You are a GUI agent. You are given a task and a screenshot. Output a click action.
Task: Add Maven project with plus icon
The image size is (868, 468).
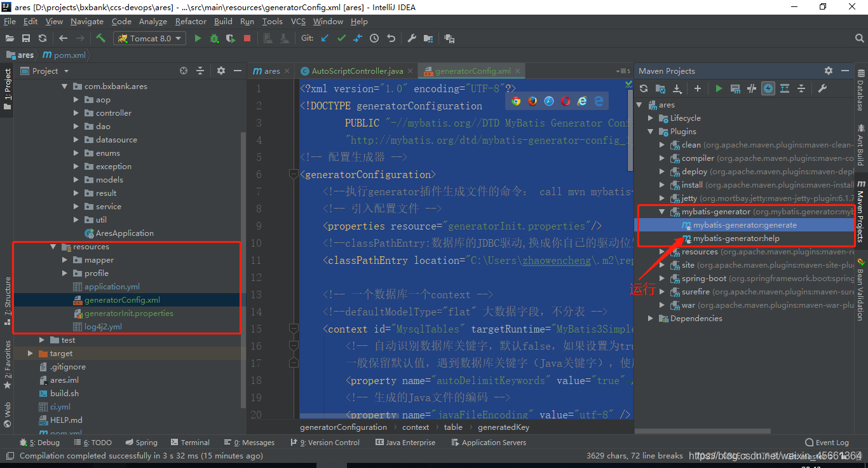pos(698,88)
